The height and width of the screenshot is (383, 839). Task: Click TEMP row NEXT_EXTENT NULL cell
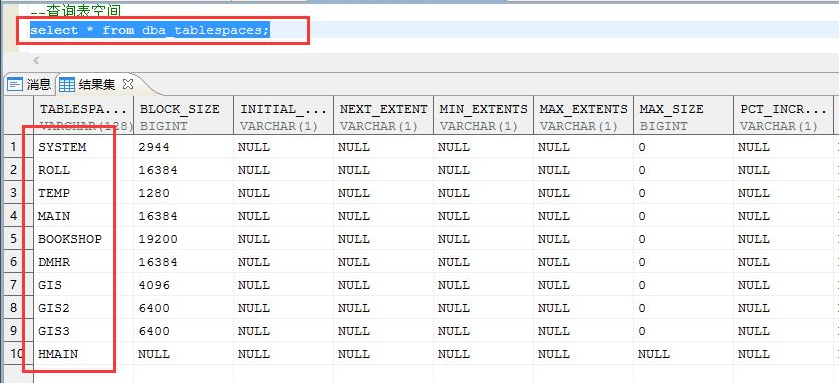click(383, 193)
